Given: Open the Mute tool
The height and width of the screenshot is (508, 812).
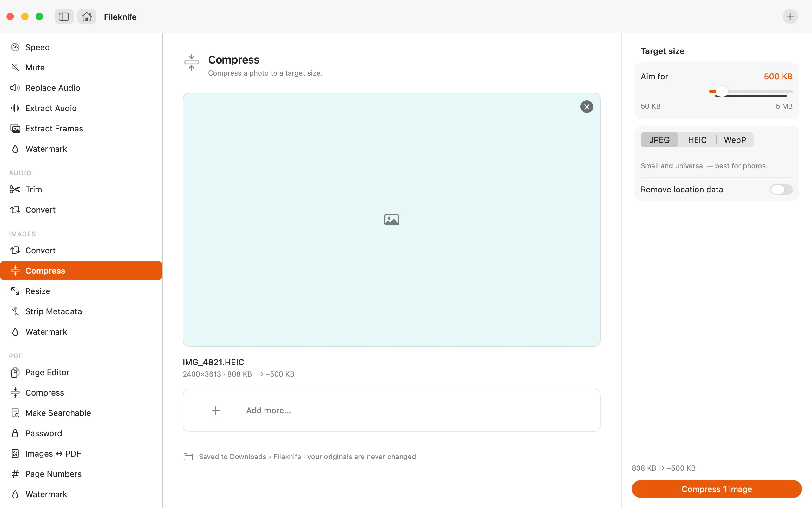Looking at the screenshot, I should click(x=81, y=68).
